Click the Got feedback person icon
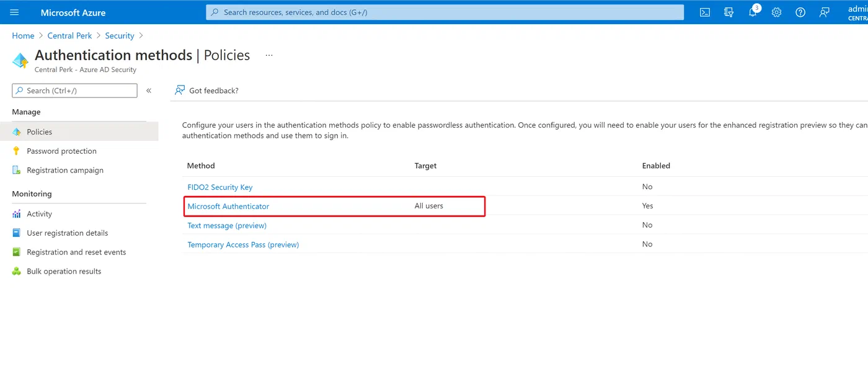 180,91
